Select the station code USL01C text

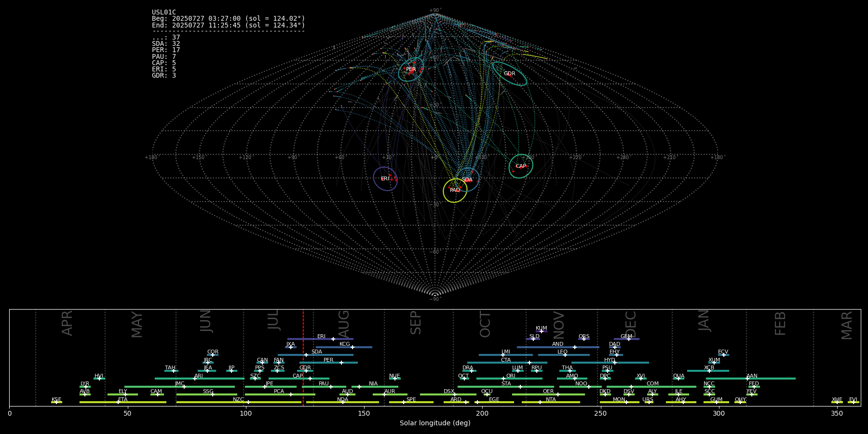coord(164,13)
